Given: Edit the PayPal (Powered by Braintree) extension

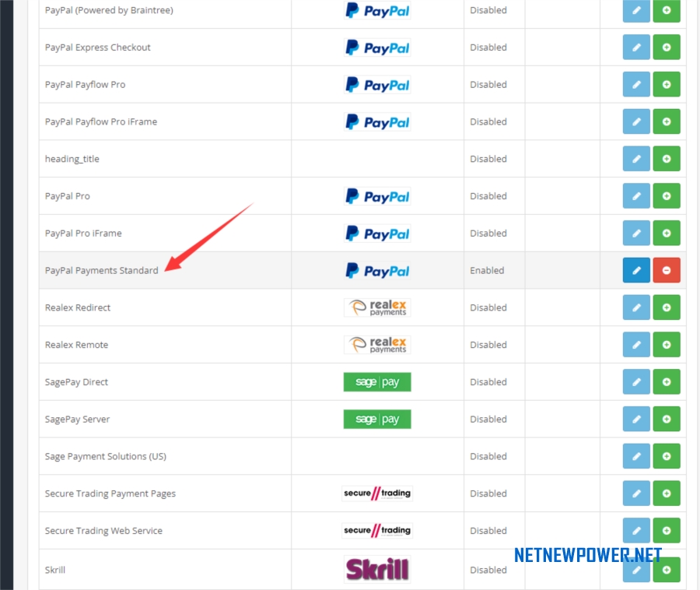Looking at the screenshot, I should (636, 10).
